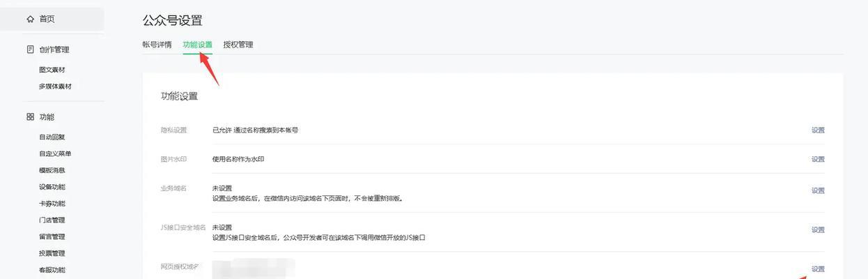
Task: Open 模板消息 in the sidebar
Action: (52, 170)
